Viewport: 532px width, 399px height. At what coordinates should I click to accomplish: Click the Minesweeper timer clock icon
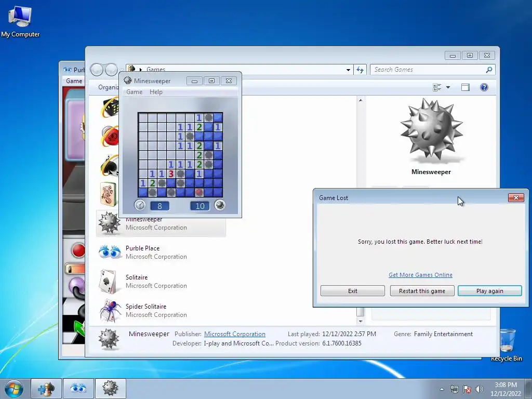coord(140,205)
